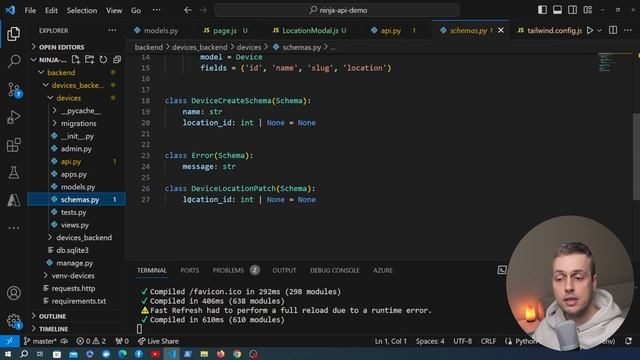Open Explorer views and more actions menu
Viewport: 640px width, 360px height.
point(112,30)
